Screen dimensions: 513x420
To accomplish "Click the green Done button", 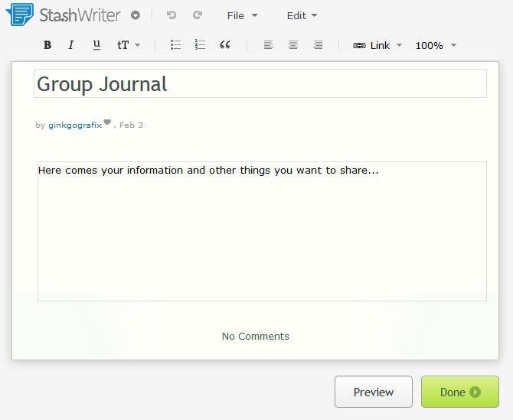I will pos(459,392).
